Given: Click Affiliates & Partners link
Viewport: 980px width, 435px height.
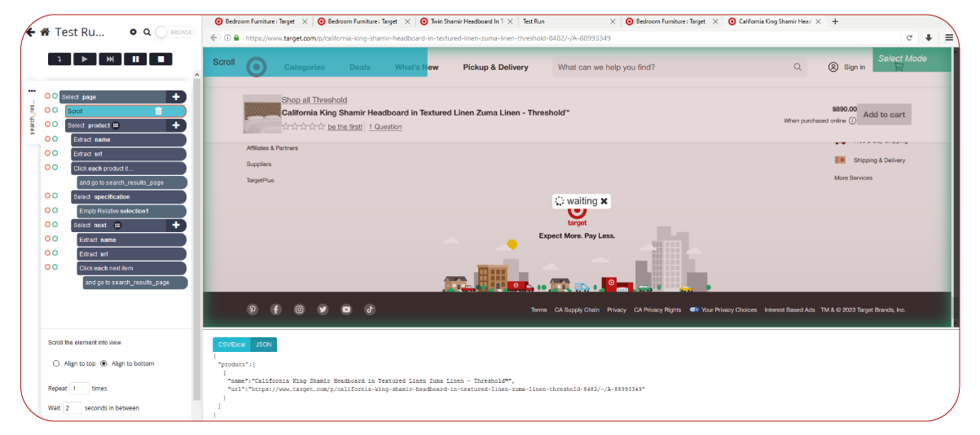Looking at the screenshot, I should tap(272, 148).
